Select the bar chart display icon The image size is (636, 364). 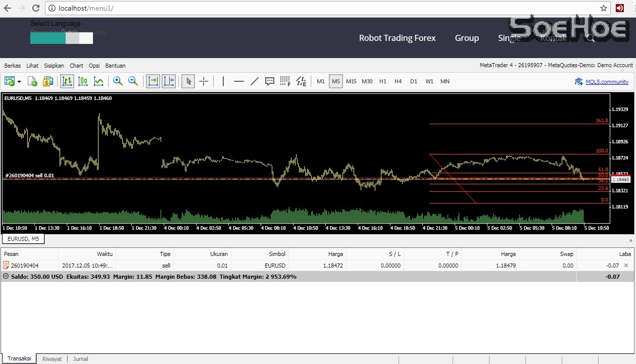click(x=67, y=81)
